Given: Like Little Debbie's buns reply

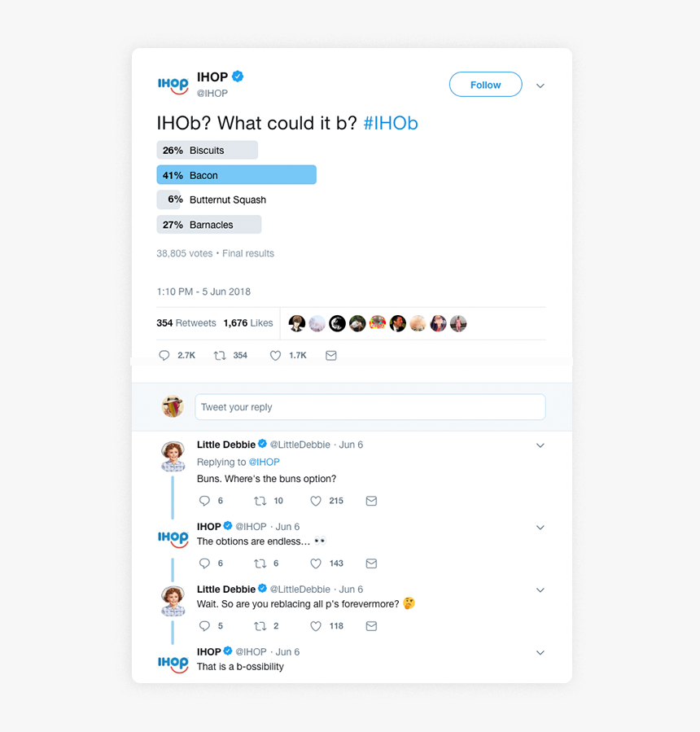Looking at the screenshot, I should pos(315,501).
